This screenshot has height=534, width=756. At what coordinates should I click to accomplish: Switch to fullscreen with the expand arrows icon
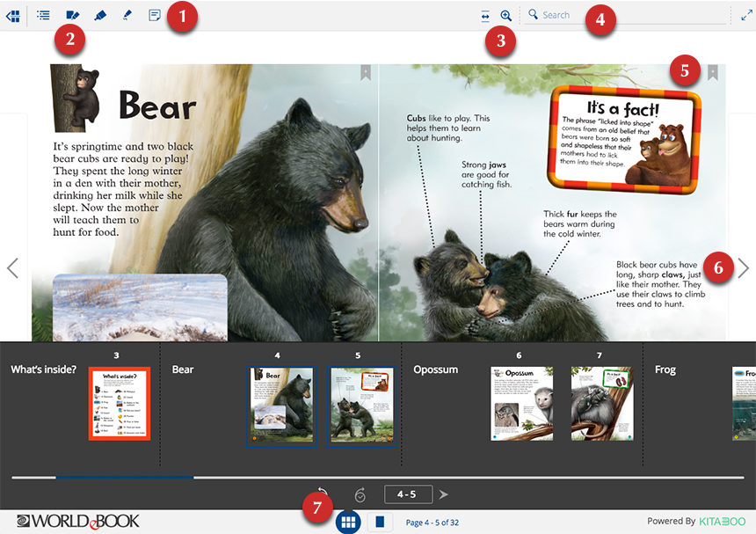746,16
